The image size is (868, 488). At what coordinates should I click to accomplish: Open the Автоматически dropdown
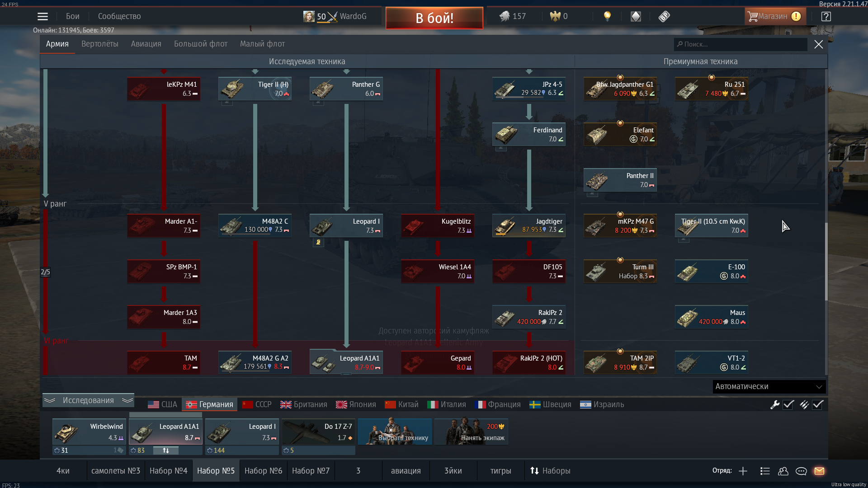[x=769, y=387]
